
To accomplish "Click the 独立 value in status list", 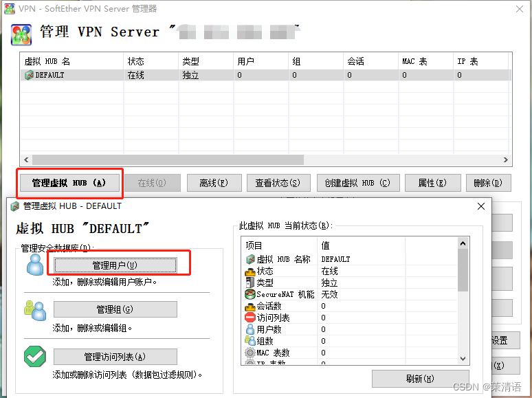I will point(329,283).
